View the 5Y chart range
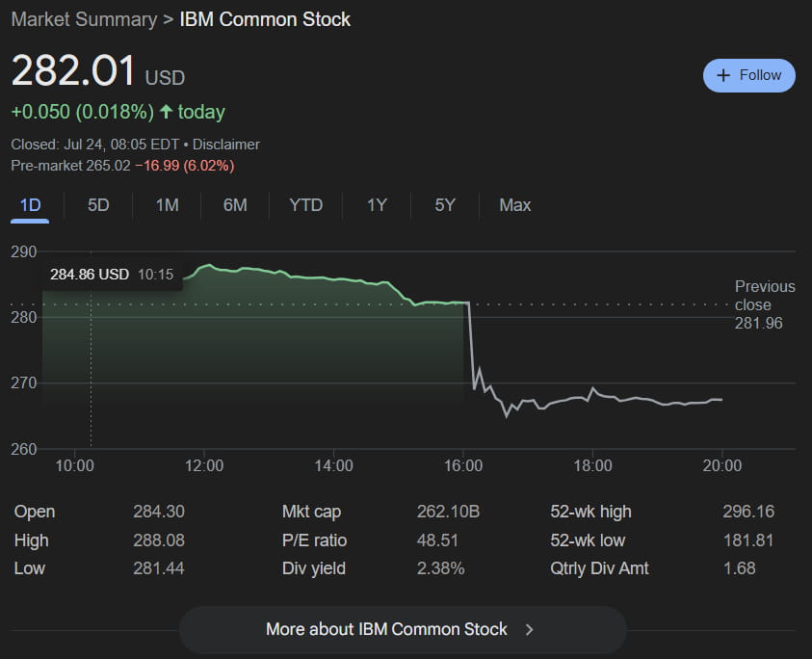The width and height of the screenshot is (812, 659). [x=445, y=205]
